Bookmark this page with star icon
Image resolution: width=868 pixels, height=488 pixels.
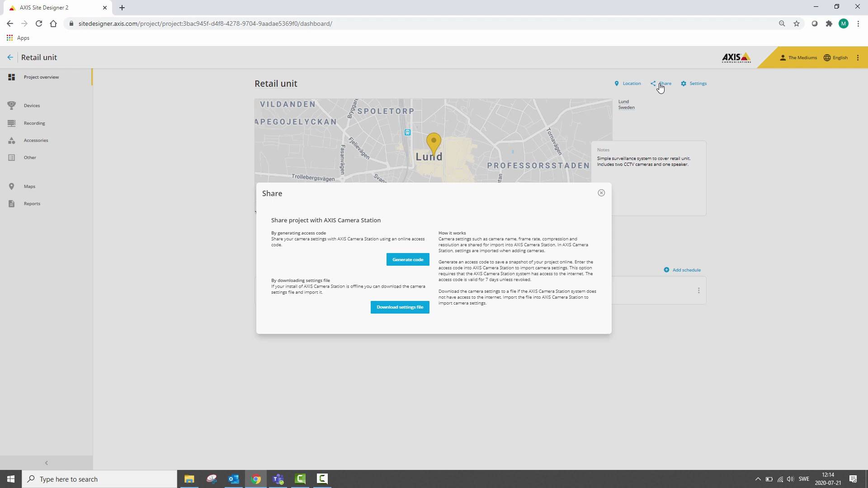tap(796, 23)
